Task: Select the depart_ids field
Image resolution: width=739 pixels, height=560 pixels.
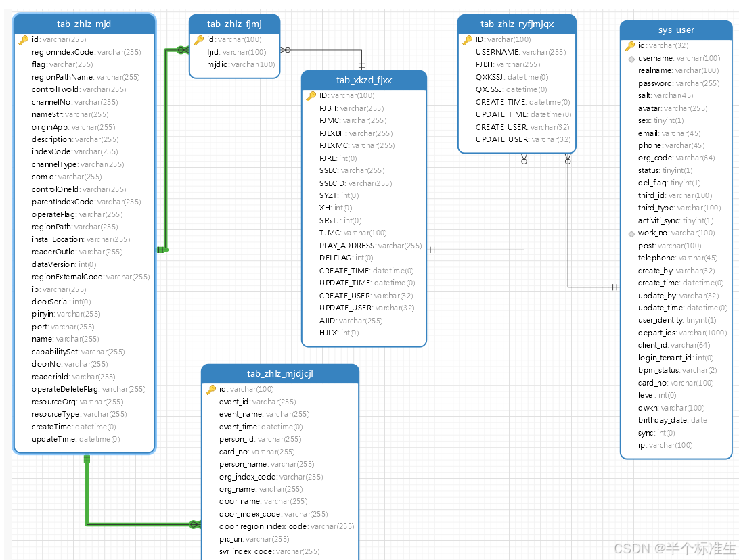Action: [682, 333]
